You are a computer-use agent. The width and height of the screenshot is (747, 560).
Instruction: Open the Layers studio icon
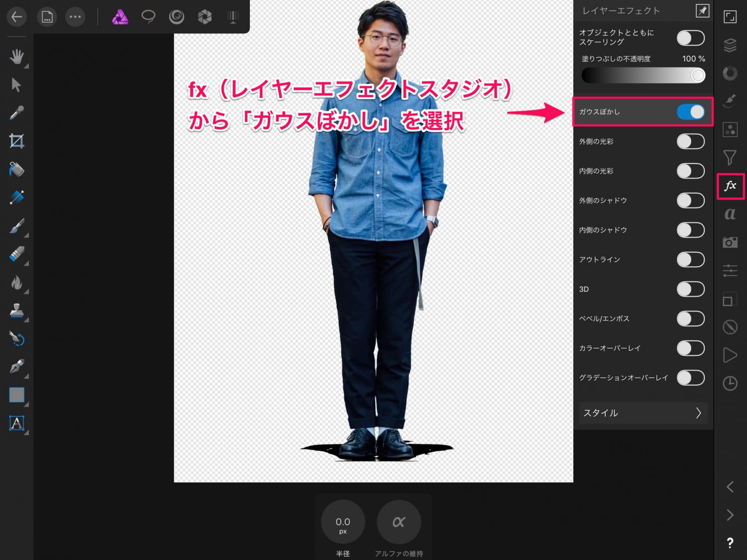[730, 45]
